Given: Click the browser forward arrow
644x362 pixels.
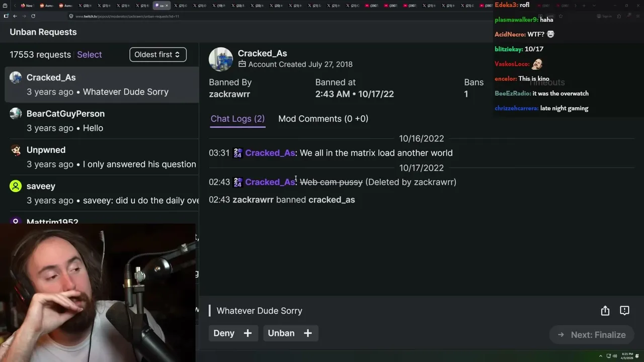Looking at the screenshot, I should pyautogui.click(x=24, y=16).
